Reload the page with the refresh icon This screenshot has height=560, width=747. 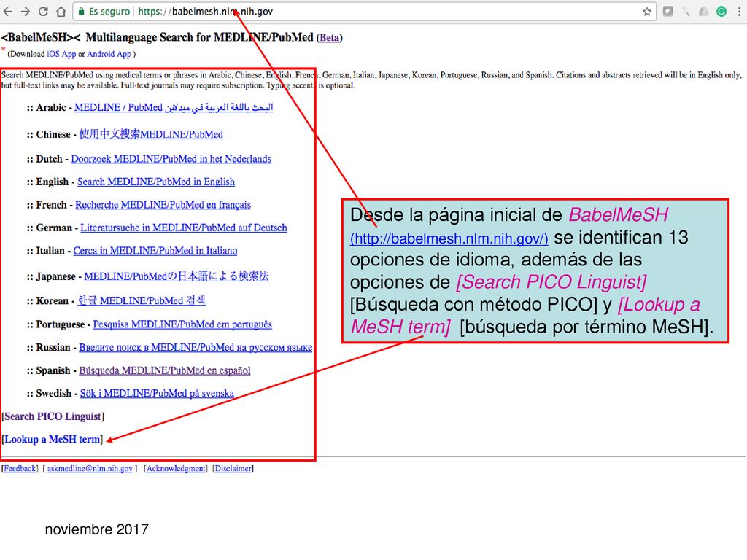coord(43,12)
